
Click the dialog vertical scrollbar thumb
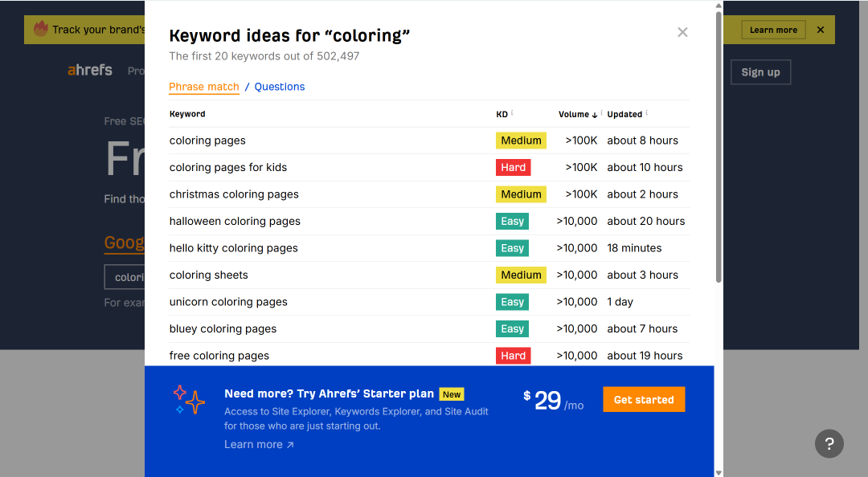[x=719, y=147]
